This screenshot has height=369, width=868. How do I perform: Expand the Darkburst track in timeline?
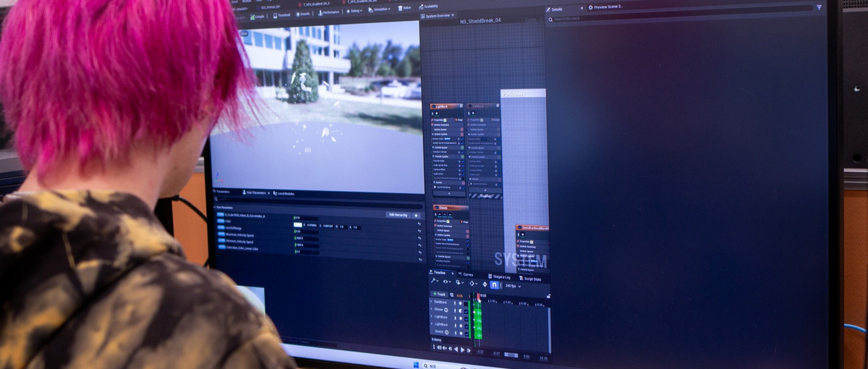click(431, 302)
